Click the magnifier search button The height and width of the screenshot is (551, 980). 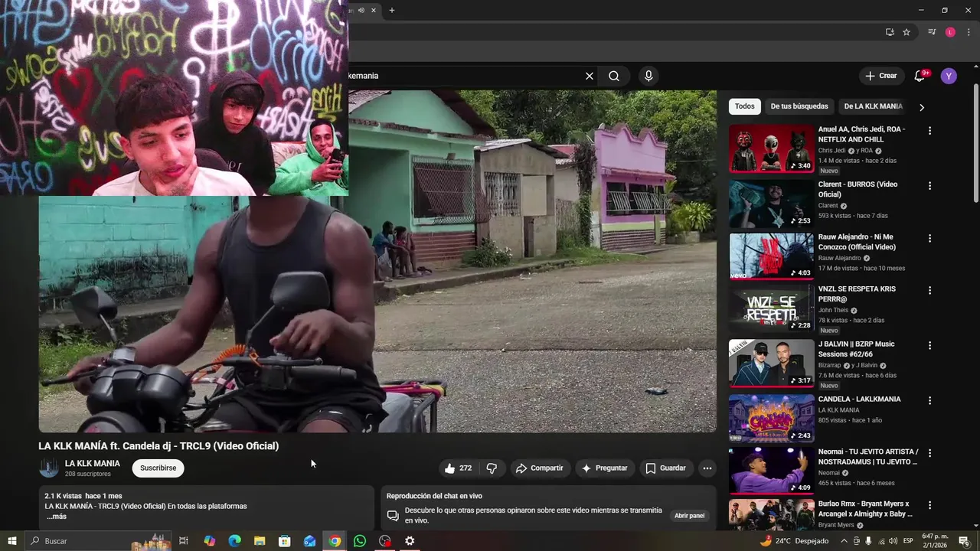point(614,76)
